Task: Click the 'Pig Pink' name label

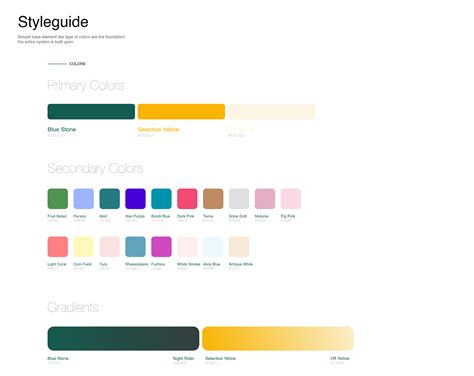Action: click(288, 216)
